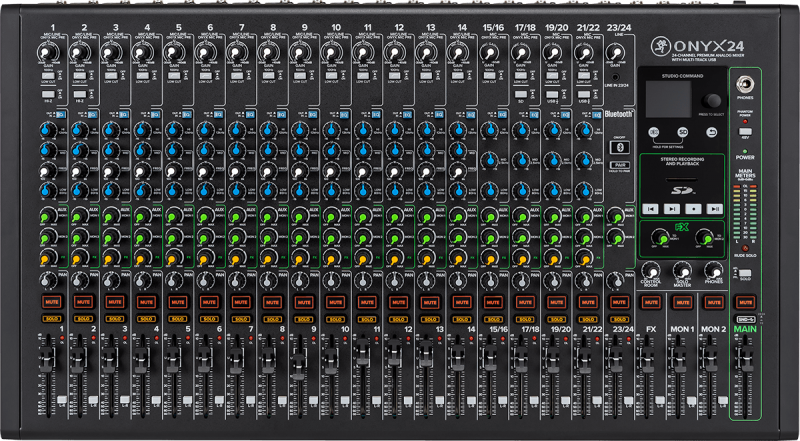Image resolution: width=800 pixels, height=441 pixels.
Task: Click the headphone jack under ONYX24 logo
Action: tap(744, 85)
